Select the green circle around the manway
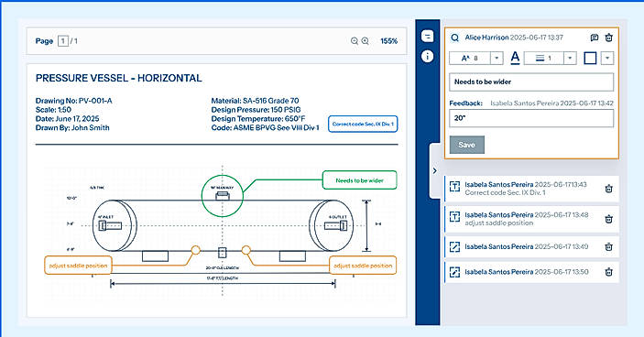This screenshot has height=337, width=644. click(223, 196)
